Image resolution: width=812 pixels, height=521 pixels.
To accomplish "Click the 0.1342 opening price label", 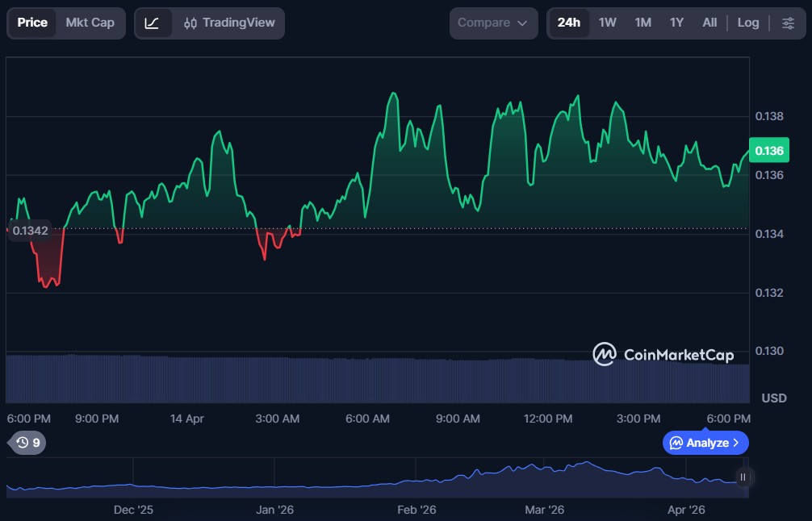I will (30, 230).
